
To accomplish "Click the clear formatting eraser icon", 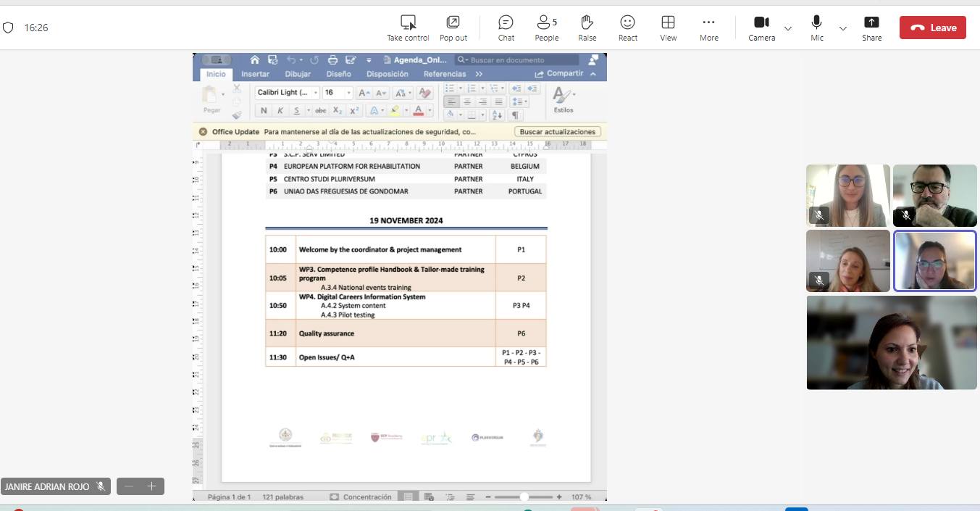I will point(424,93).
